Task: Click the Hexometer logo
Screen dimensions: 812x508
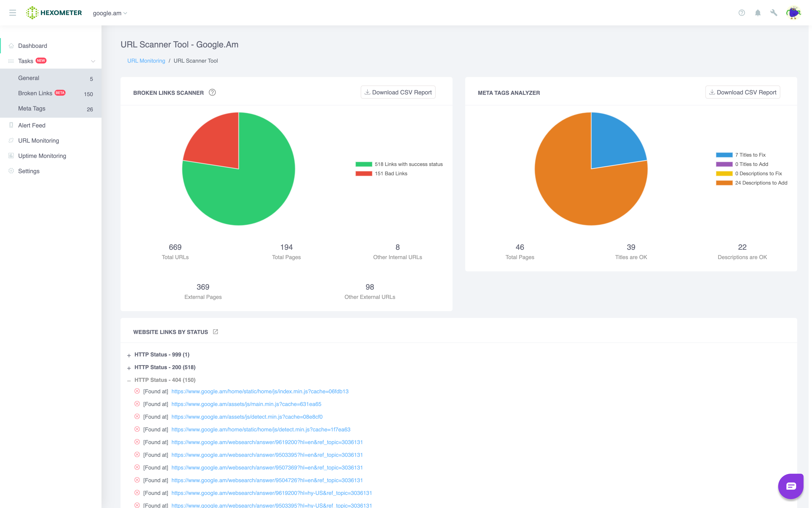Action: click(54, 13)
